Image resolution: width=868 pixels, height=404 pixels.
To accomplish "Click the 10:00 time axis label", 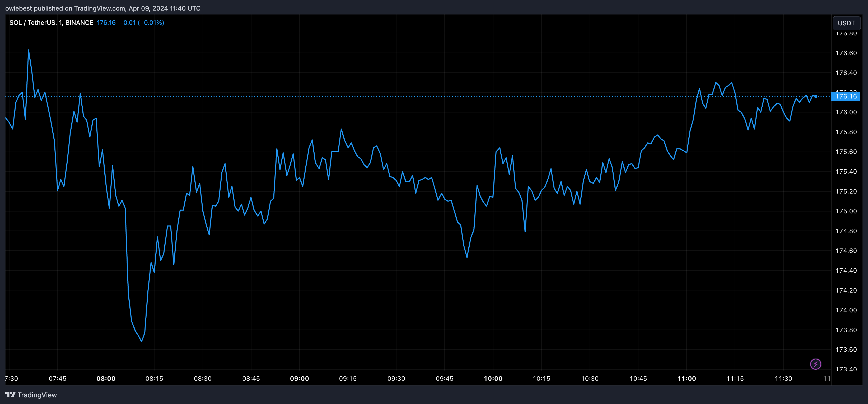I will coord(493,378).
